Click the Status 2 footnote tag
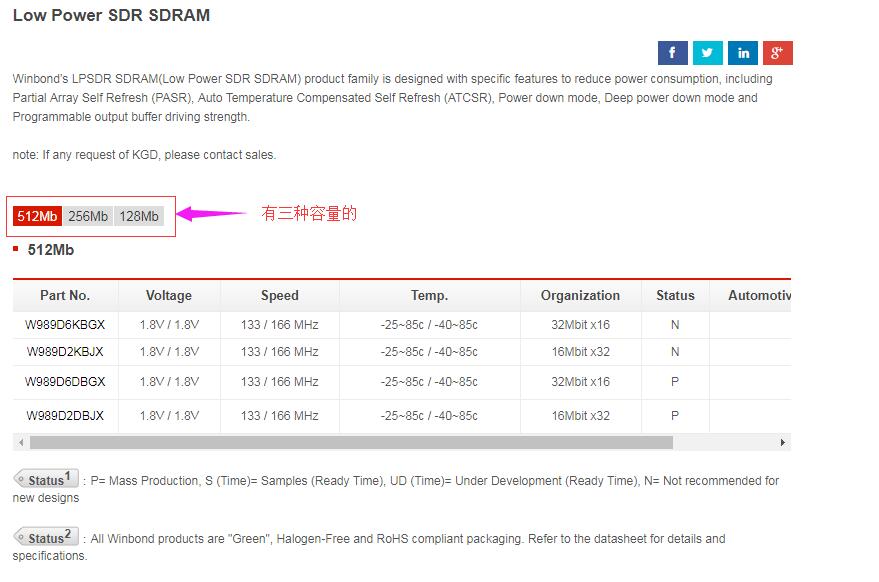This screenshot has height=582, width=879. click(46, 537)
